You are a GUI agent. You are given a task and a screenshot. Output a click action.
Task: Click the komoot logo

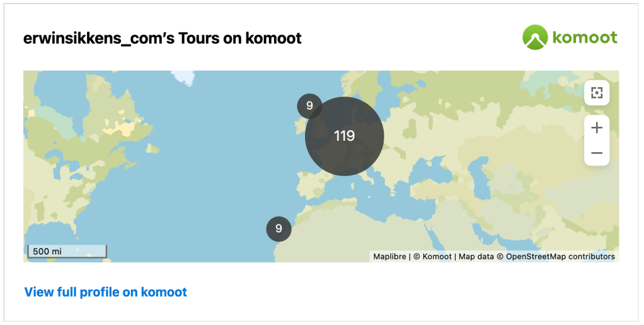point(570,37)
